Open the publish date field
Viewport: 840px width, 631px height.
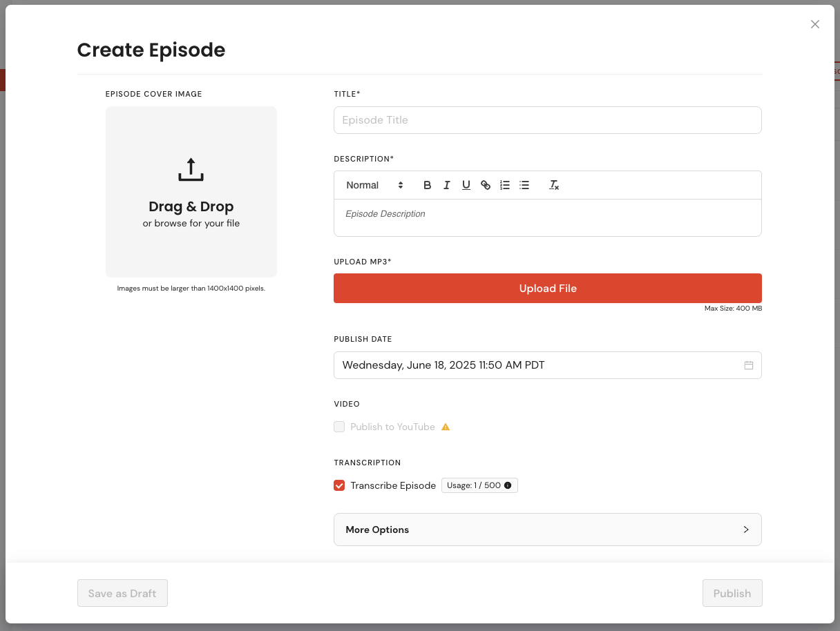pyautogui.click(x=548, y=365)
